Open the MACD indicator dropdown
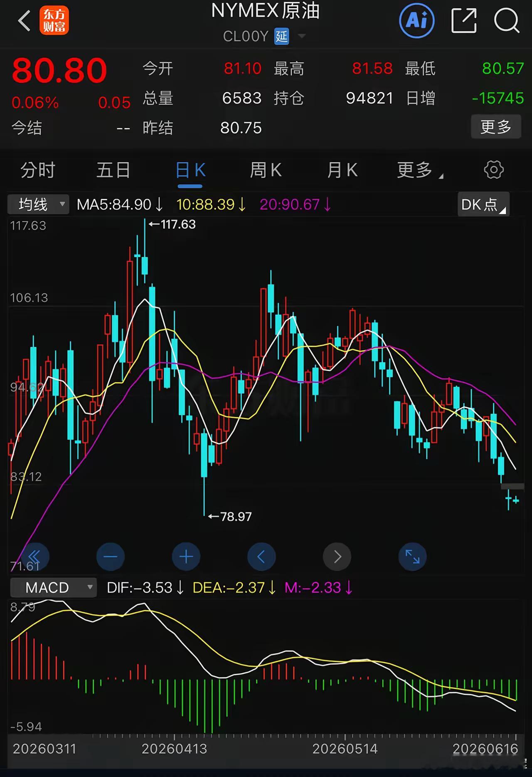The height and width of the screenshot is (777, 532). click(x=53, y=587)
